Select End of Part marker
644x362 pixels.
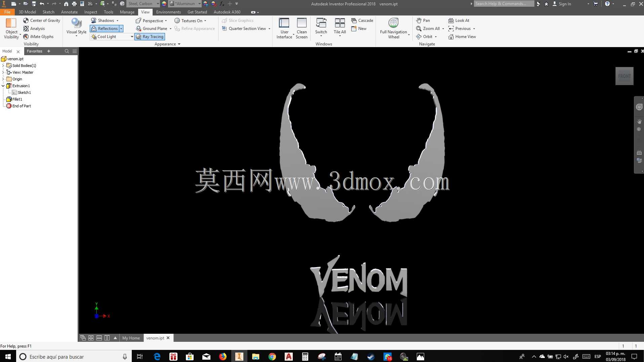(x=19, y=106)
